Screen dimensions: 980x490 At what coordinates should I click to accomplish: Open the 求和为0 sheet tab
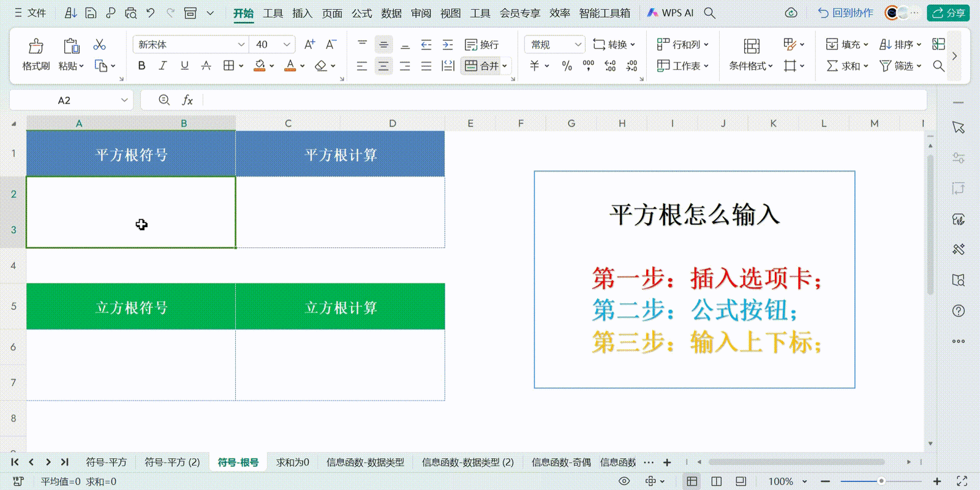[293, 462]
